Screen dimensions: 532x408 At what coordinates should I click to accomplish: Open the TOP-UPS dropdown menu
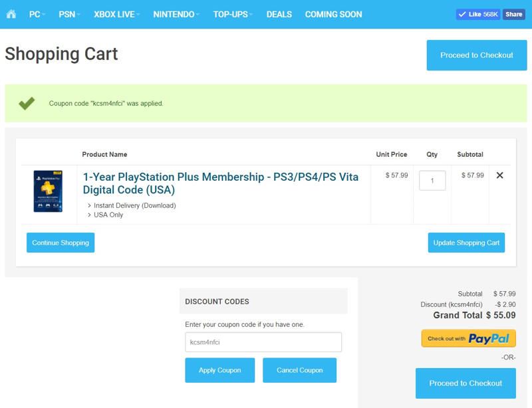coord(233,14)
